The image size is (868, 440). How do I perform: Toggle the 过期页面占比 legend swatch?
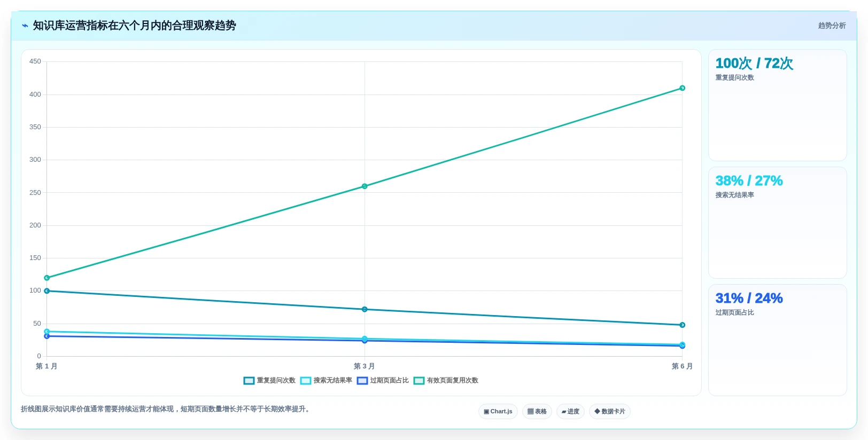[362, 381]
